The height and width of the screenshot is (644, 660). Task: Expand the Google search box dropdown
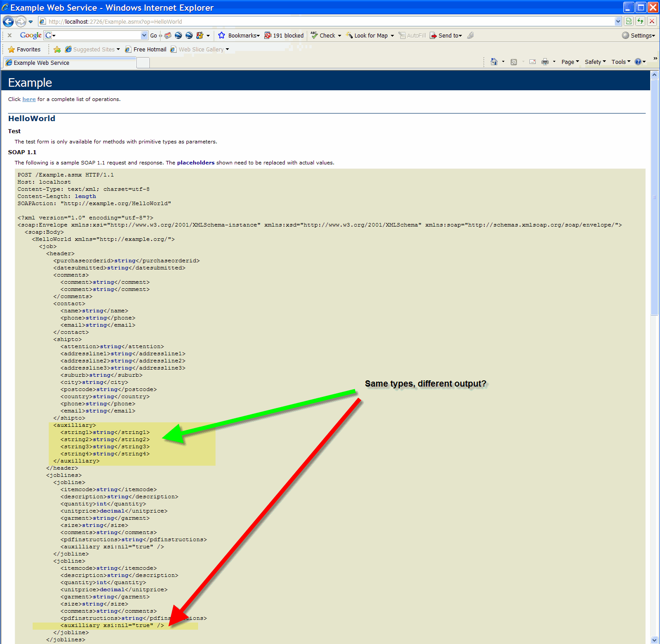144,35
